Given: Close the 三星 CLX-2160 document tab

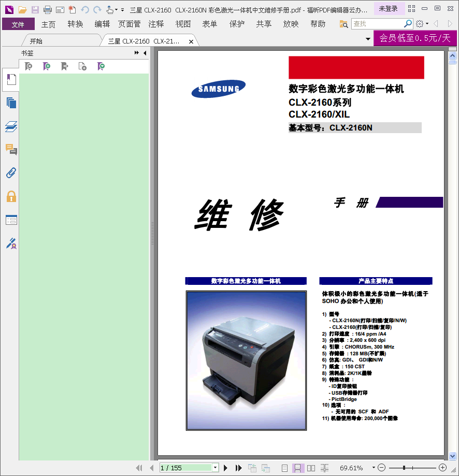Looking at the screenshot, I should (191, 41).
